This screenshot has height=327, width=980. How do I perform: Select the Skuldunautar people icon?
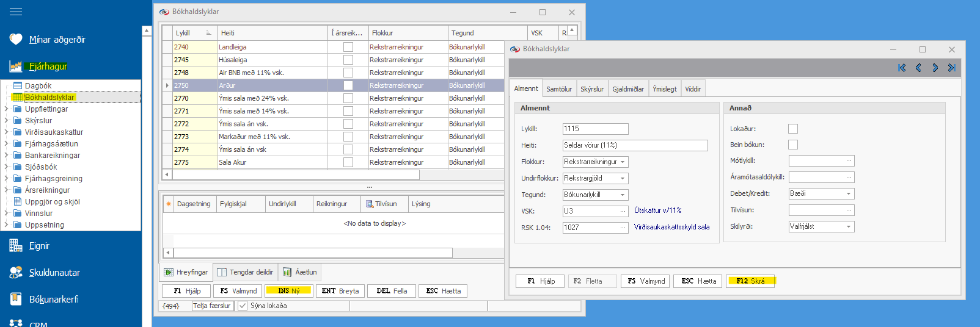pos(16,273)
